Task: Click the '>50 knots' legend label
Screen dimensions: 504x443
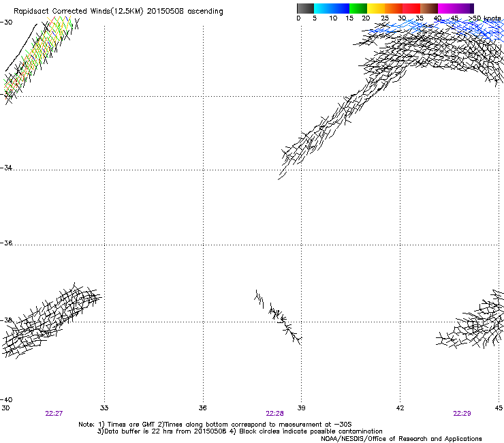Action: (x=484, y=18)
